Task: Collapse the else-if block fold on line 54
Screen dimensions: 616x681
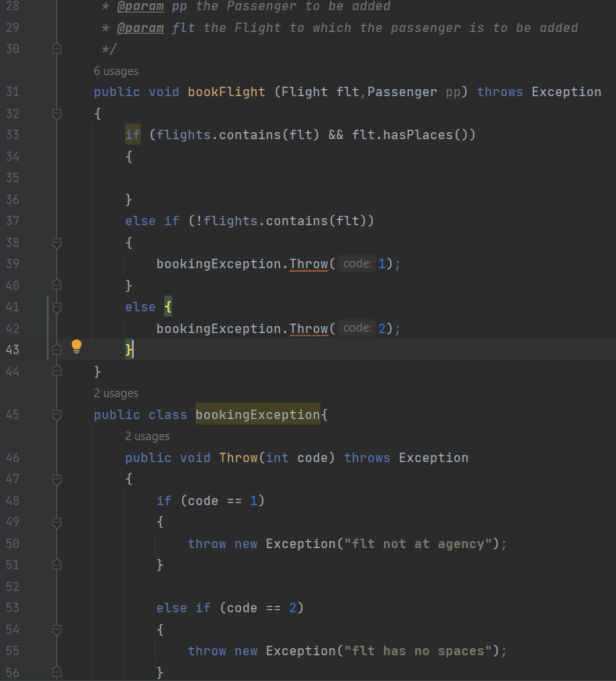Action: pos(57,629)
